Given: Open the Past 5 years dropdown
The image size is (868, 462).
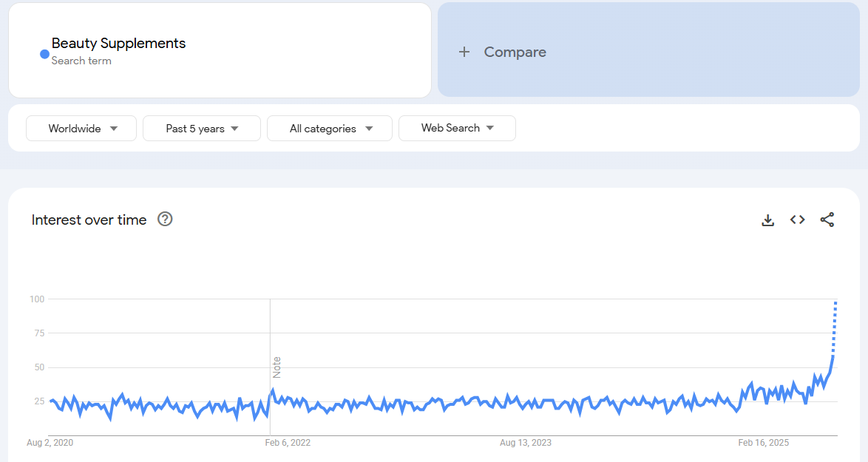Looking at the screenshot, I should click(x=201, y=129).
